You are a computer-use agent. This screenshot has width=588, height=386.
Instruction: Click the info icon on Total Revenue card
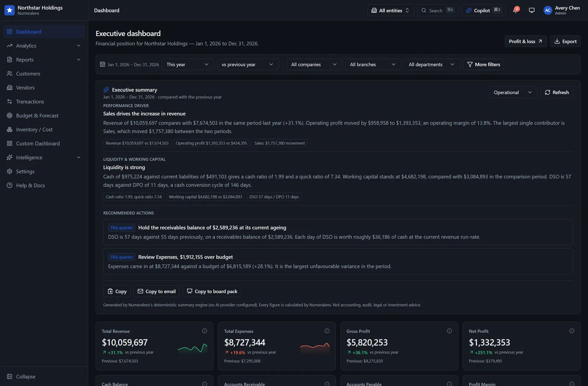point(205,331)
